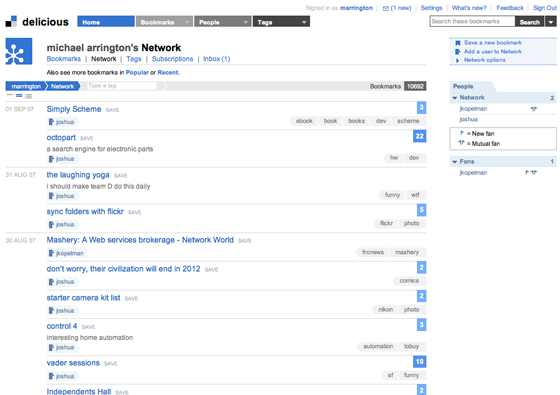Open Mashery: A Web services brokerage bookmark
Screen dimensions: 560x395
point(140,240)
